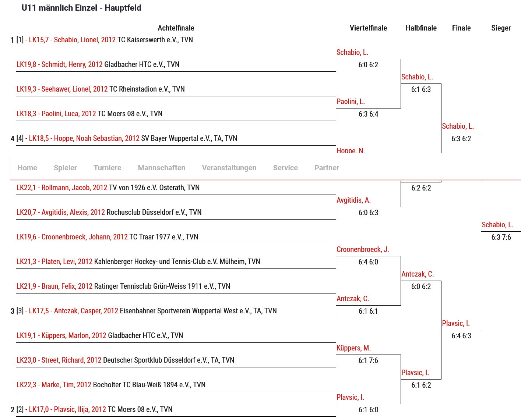The height and width of the screenshot is (420, 521).
Task: Select the Mannschaften menu item
Action: point(162,168)
